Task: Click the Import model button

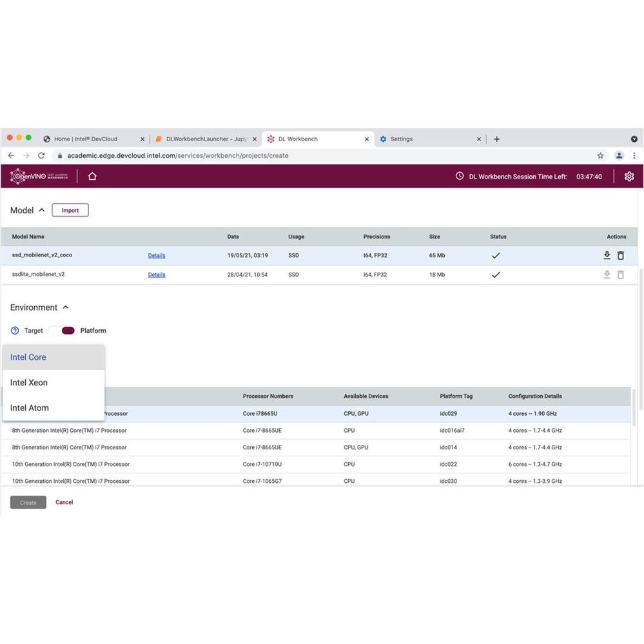Action: click(70, 210)
